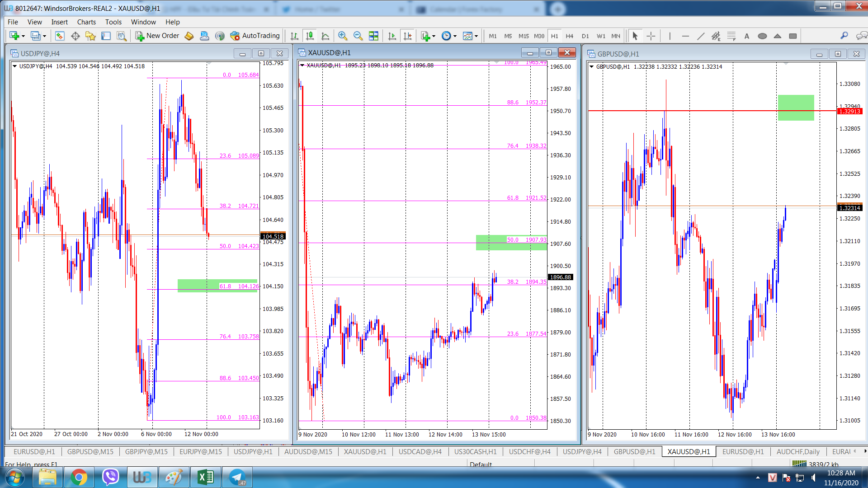Open Google Chrome from the taskbar
868x488 pixels.
[x=79, y=477]
